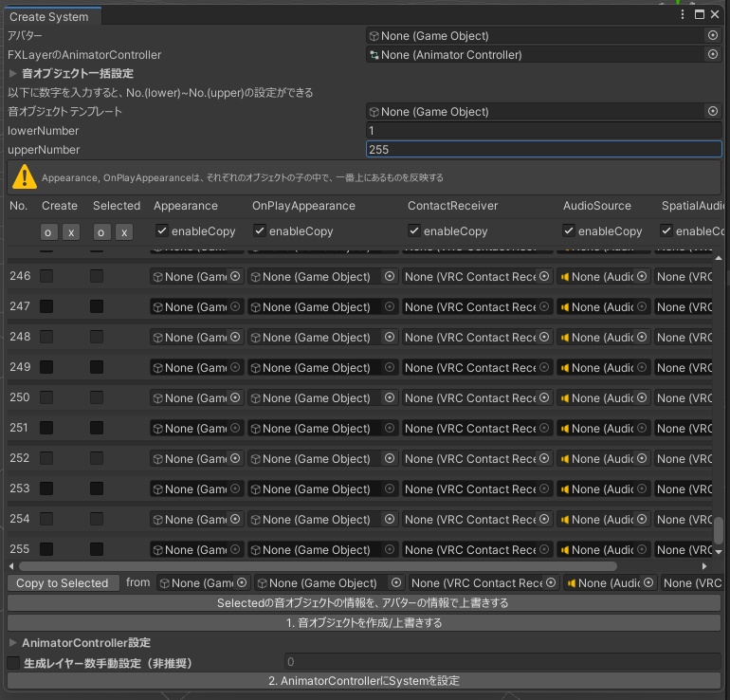Click horizontal scrollbar left arrow
730x700 pixels.
[11, 566]
